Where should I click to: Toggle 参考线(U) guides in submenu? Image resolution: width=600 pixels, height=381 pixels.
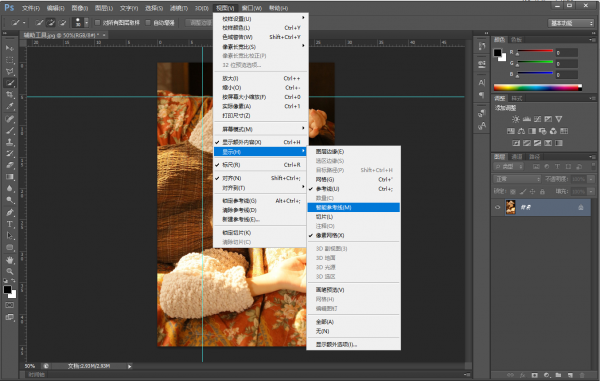[354, 189]
